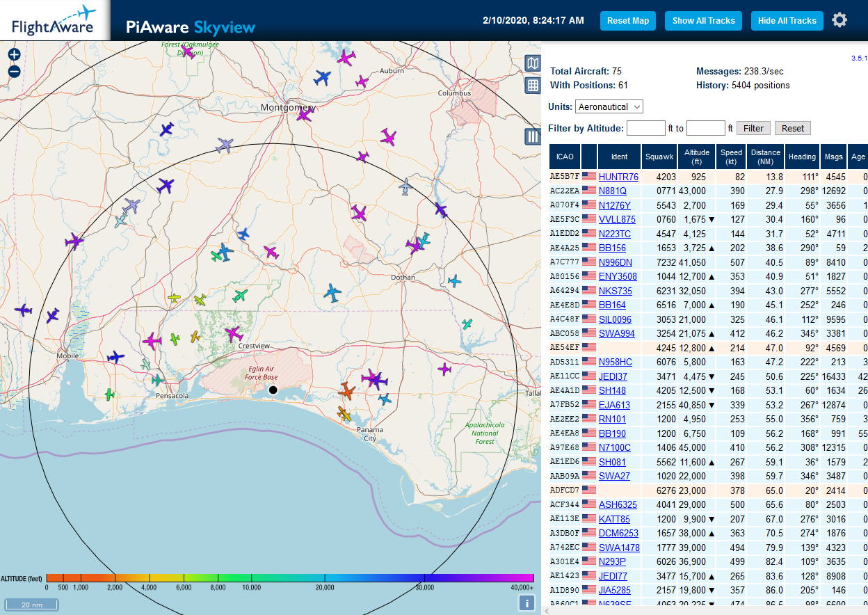Sort table by Age column

point(858,157)
